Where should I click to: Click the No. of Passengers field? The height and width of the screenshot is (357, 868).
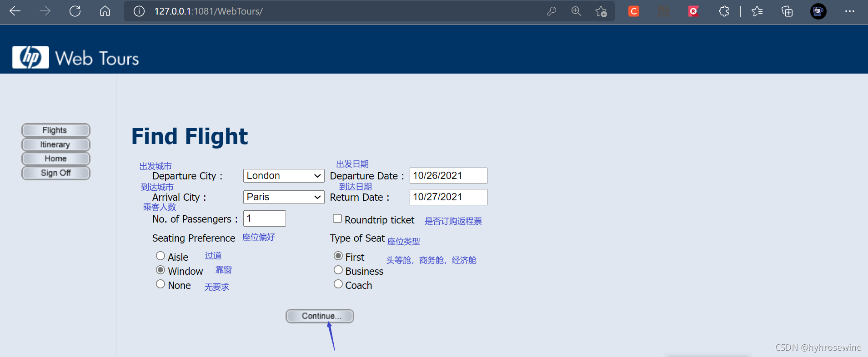(265, 218)
